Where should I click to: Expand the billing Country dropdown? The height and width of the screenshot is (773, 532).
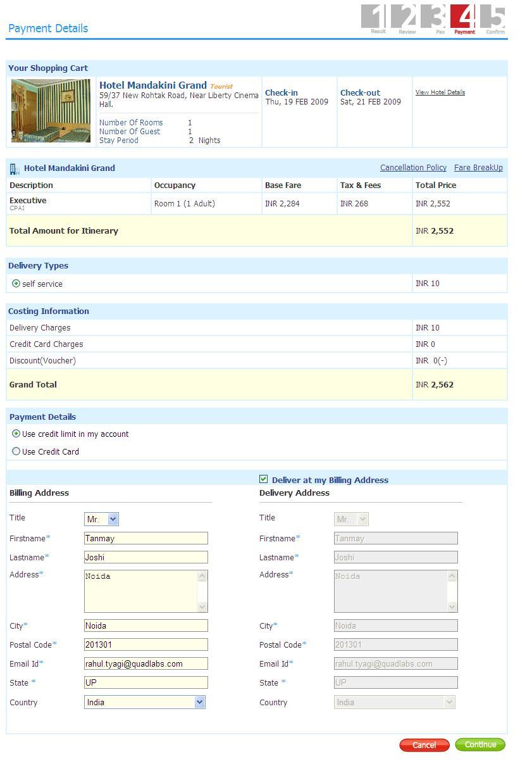point(145,702)
